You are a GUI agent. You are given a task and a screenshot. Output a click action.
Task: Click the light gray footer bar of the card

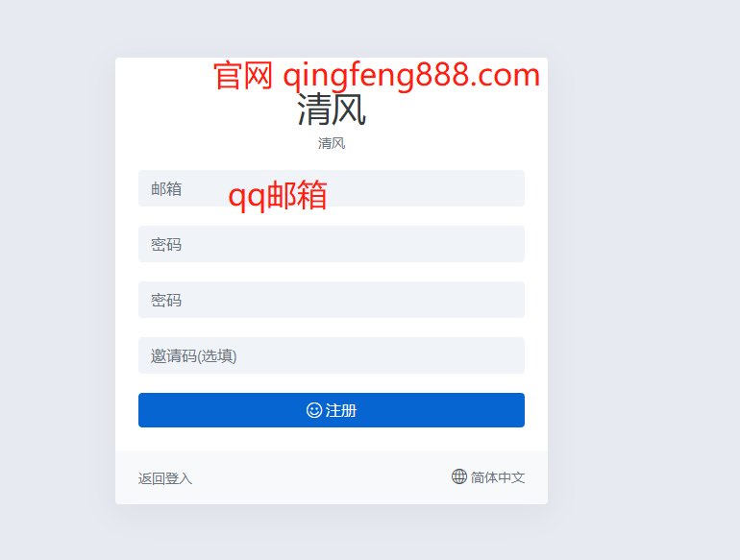[x=332, y=477]
